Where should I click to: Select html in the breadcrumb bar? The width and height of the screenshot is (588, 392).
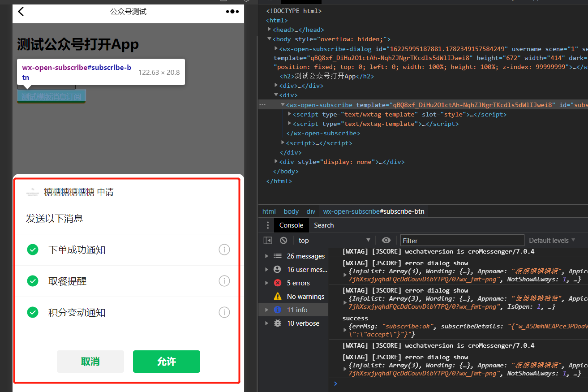pos(269,211)
